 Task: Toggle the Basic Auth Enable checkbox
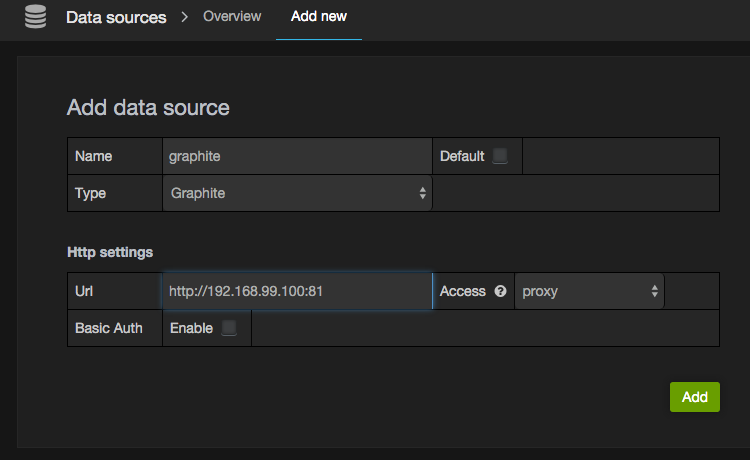tap(229, 328)
